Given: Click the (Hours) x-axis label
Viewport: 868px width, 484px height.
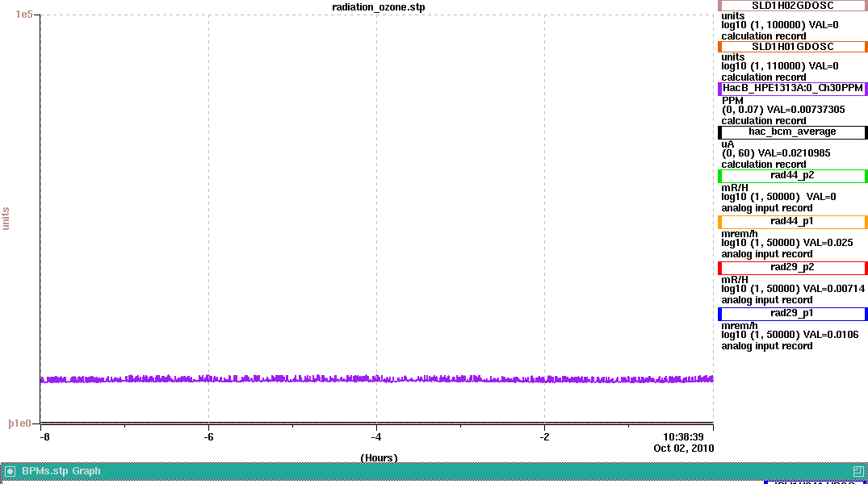Looking at the screenshot, I should coord(379,458).
